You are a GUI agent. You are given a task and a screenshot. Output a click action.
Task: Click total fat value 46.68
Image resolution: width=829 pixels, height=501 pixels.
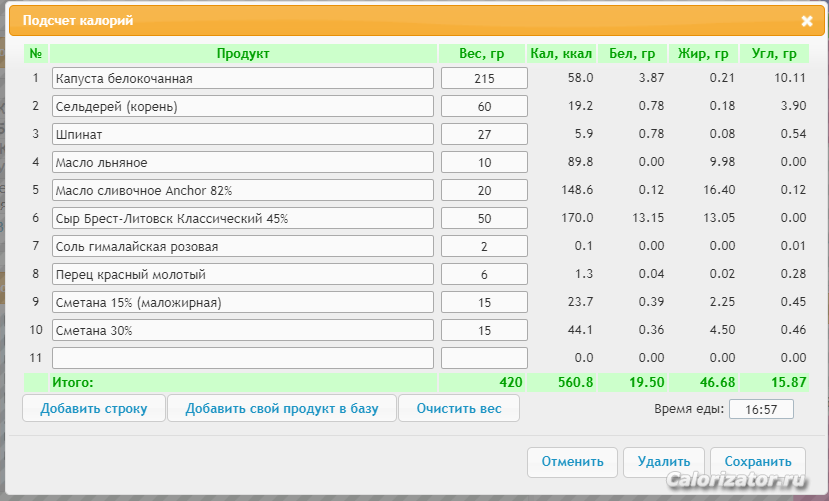coord(717,382)
